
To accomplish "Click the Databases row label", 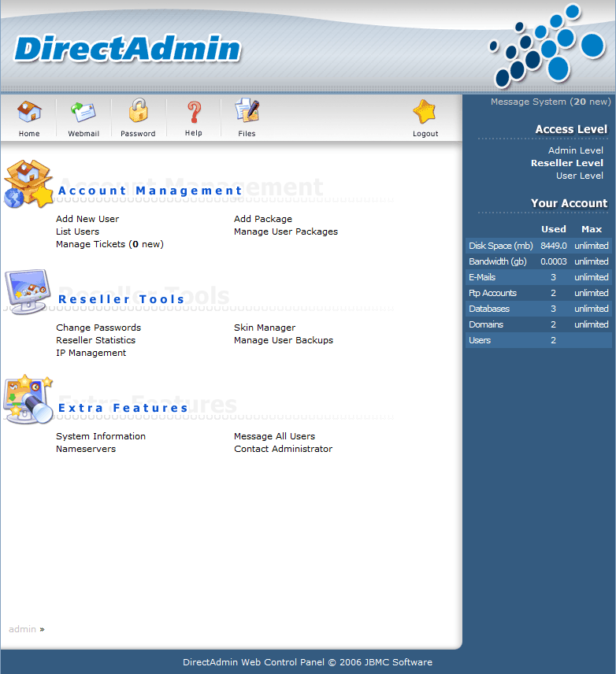I will coord(489,309).
